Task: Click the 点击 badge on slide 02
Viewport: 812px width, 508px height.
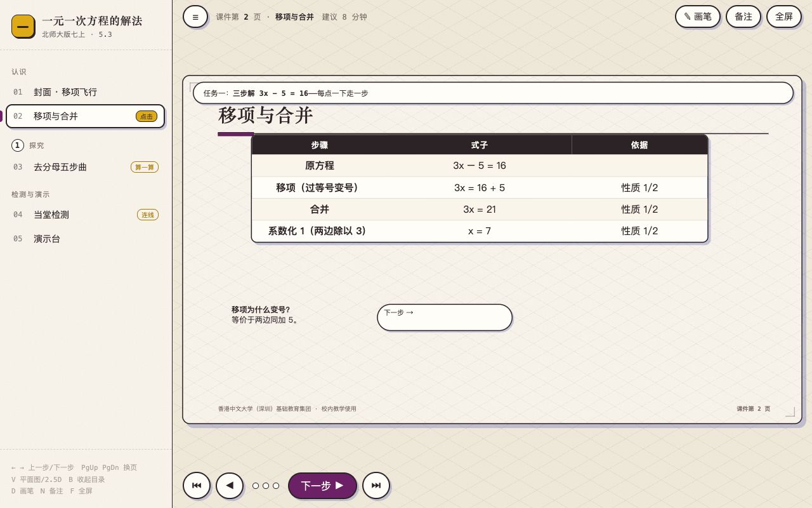Action: pyautogui.click(x=147, y=116)
